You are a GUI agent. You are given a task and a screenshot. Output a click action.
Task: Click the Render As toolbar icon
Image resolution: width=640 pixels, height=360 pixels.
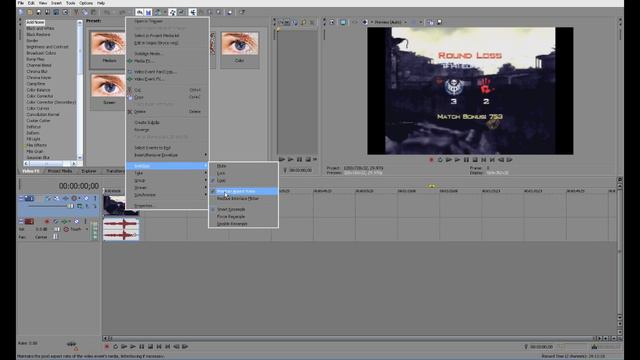pyautogui.click(x=56, y=12)
